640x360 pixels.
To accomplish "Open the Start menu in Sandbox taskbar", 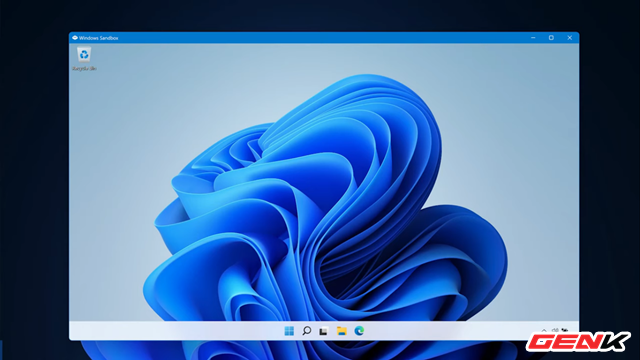I will click(x=289, y=331).
